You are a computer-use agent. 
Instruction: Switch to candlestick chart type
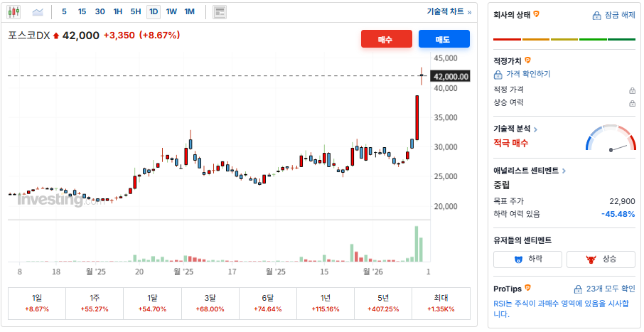click(14, 11)
